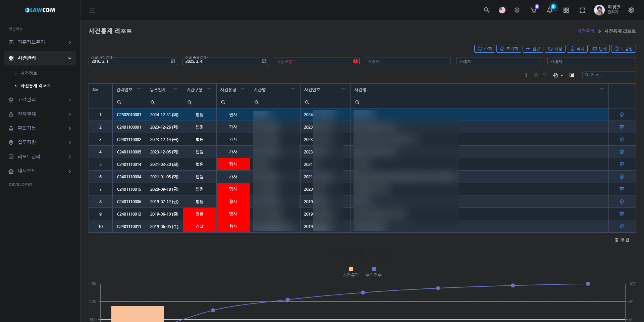Open the apps grid icon
Viewport: 644px width, 322px height.
(x=566, y=10)
